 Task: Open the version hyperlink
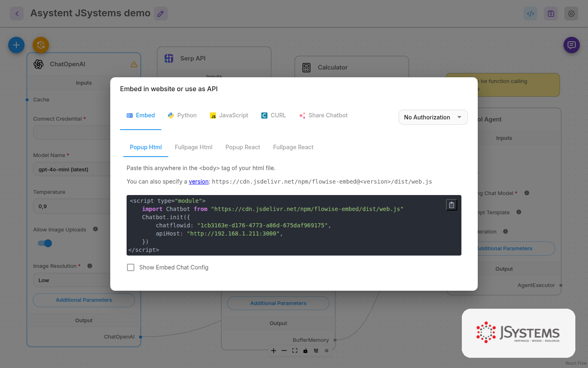199,182
